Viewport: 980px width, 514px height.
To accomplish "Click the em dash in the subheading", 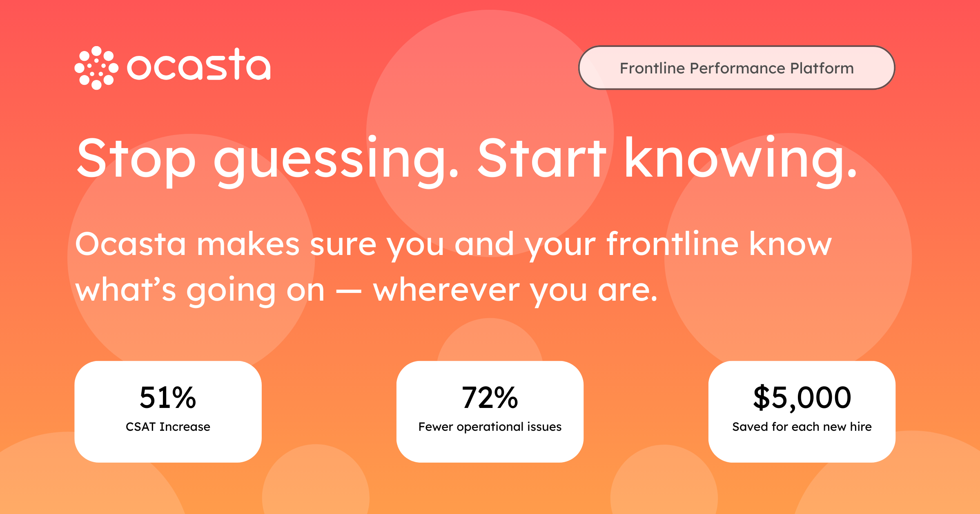I will point(348,291).
